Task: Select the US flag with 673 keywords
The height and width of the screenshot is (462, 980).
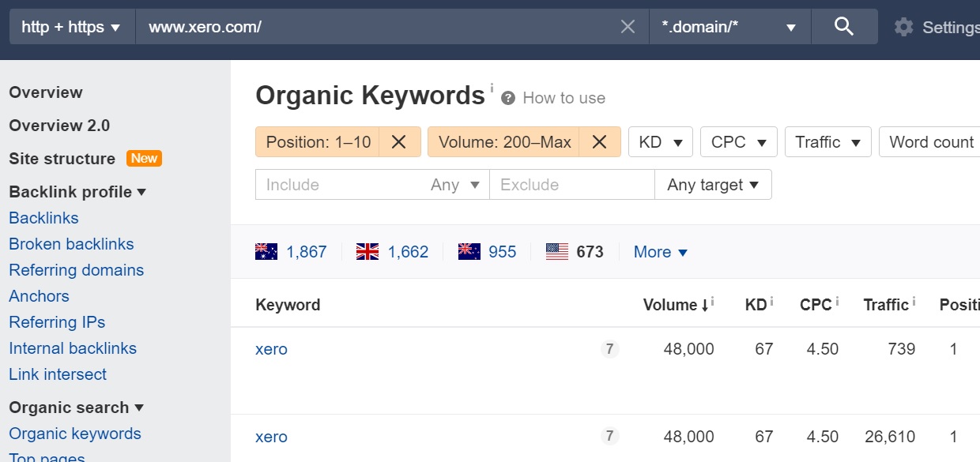Action: click(x=557, y=252)
